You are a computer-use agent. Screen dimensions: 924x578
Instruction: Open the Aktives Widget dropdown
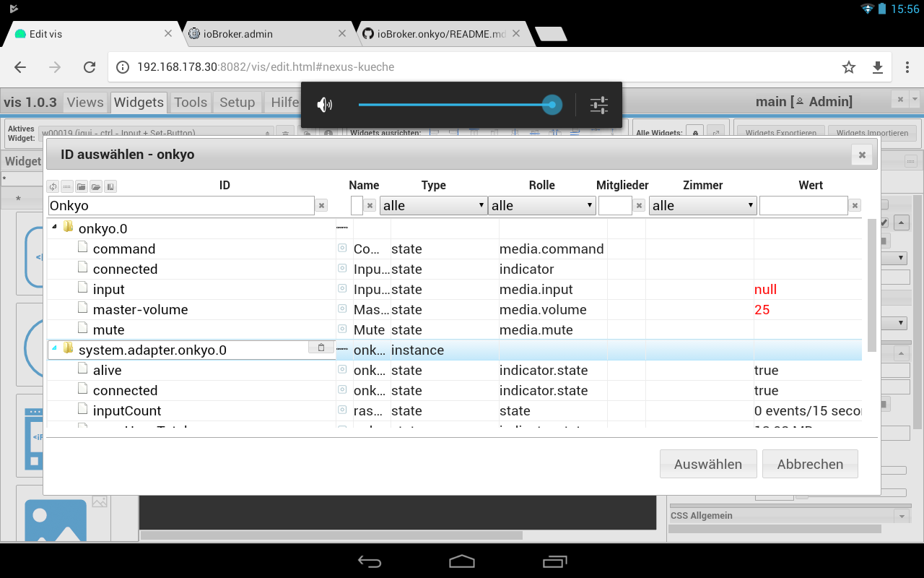click(157, 133)
